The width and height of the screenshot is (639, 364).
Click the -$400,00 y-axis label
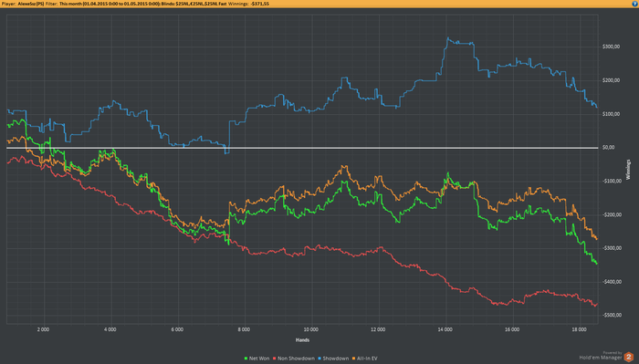coord(613,282)
